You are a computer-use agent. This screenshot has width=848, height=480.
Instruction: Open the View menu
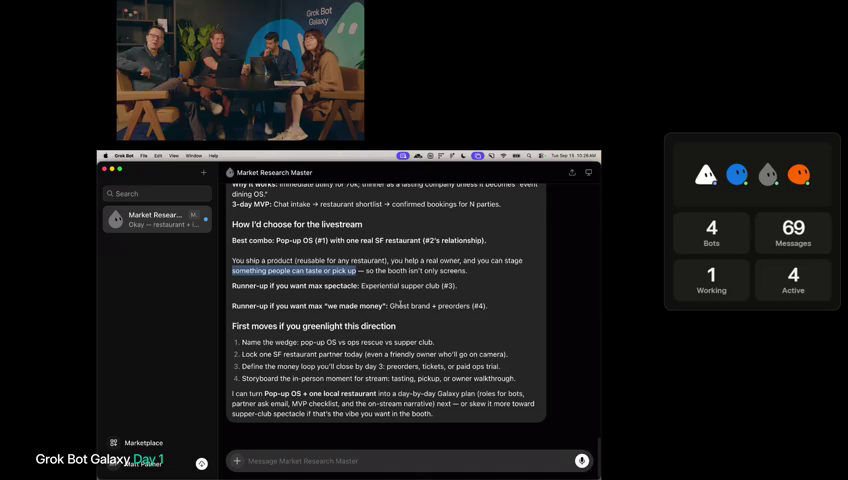click(x=174, y=156)
